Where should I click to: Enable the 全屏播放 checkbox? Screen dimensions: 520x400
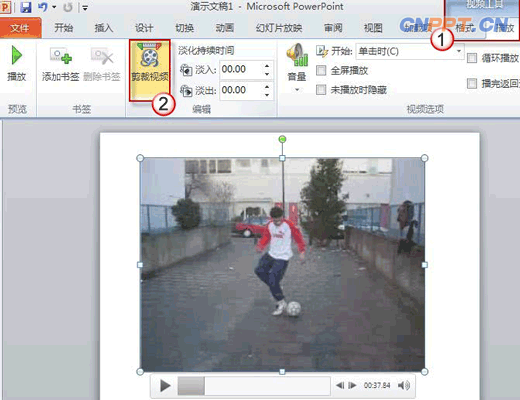click(321, 70)
